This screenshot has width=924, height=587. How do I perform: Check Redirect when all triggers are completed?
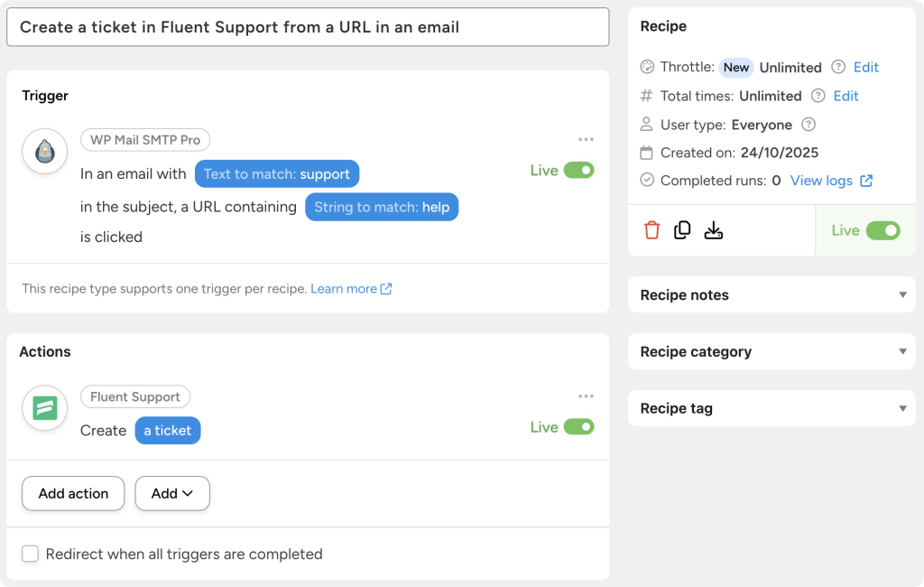tap(30, 554)
